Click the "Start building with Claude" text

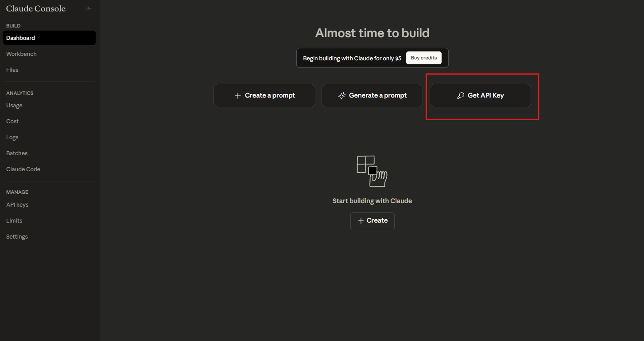(x=372, y=201)
